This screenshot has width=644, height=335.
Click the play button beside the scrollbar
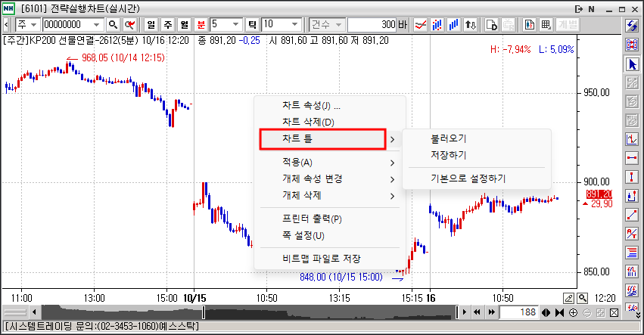point(465,313)
